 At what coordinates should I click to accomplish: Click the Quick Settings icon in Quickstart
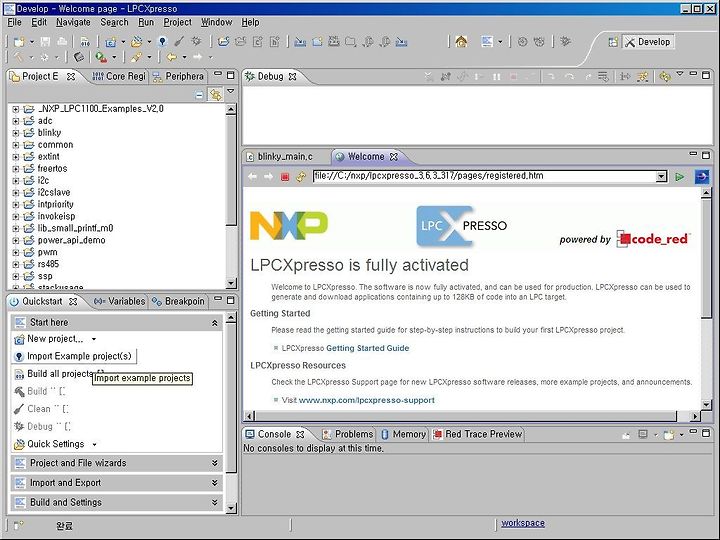click(19, 444)
